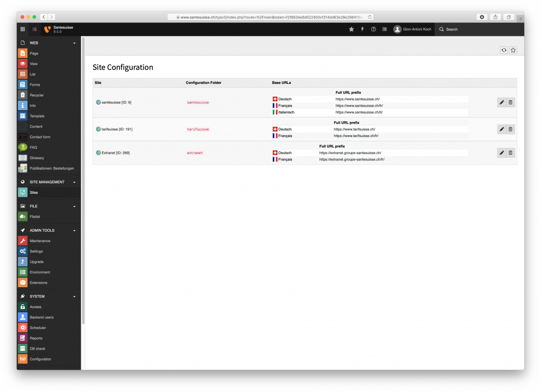Open the Reports module icon
541x392 pixels.
coord(22,338)
